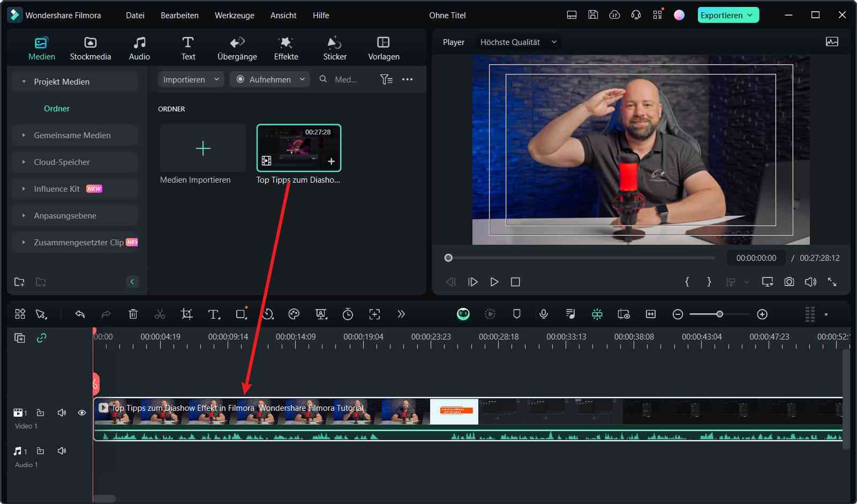857x504 pixels.
Task: Open the Ansicht menu
Action: pos(283,15)
